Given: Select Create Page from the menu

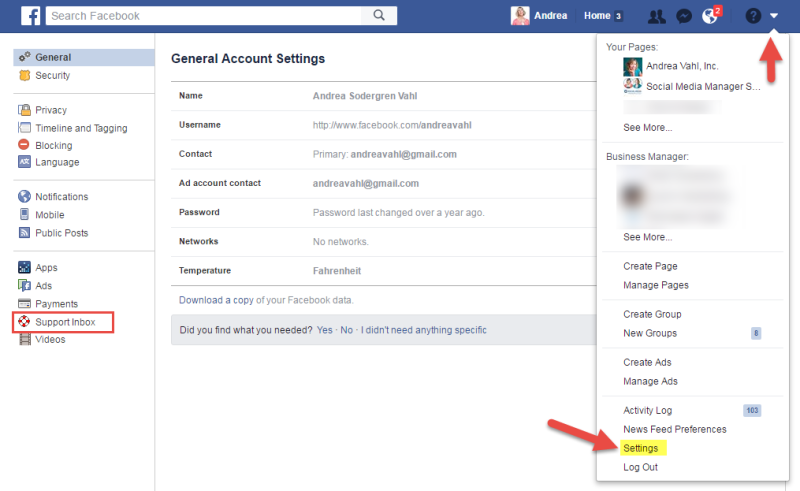Looking at the screenshot, I should coord(650,266).
